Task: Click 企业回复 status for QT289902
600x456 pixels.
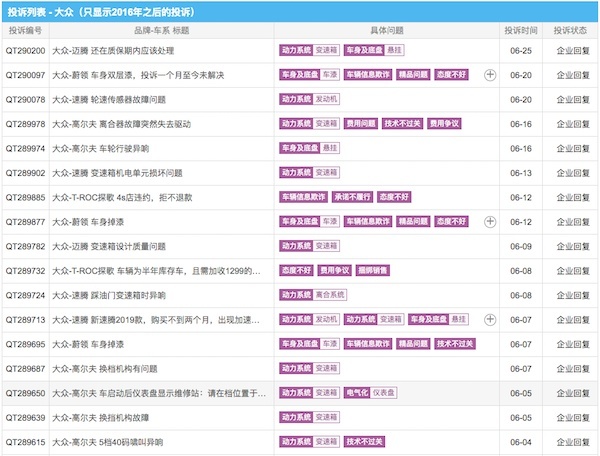Action: [573, 173]
